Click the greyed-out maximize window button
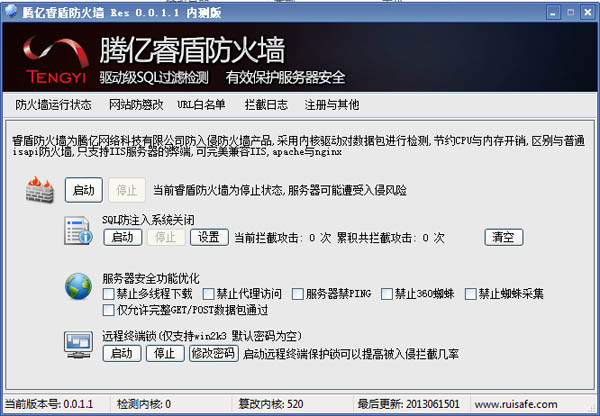 pos(570,13)
